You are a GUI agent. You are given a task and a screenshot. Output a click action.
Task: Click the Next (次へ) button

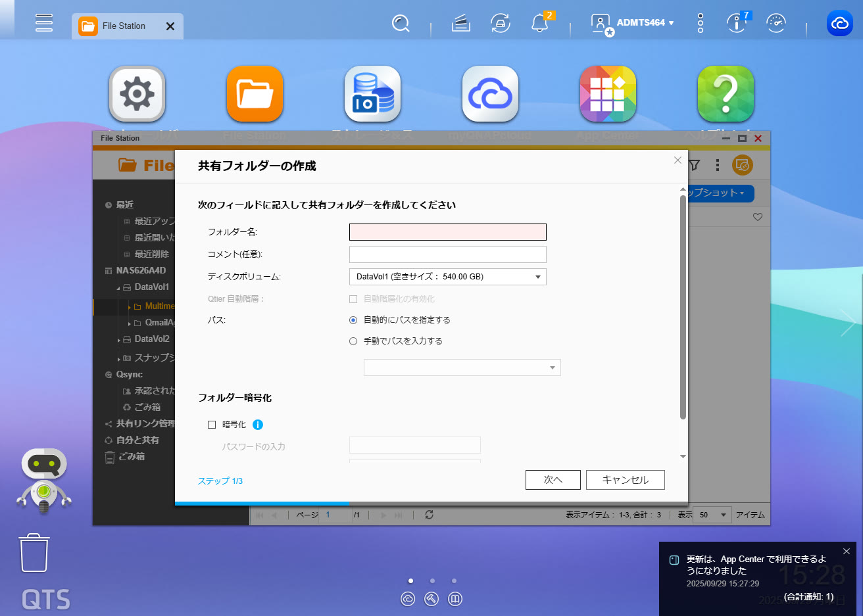553,480
